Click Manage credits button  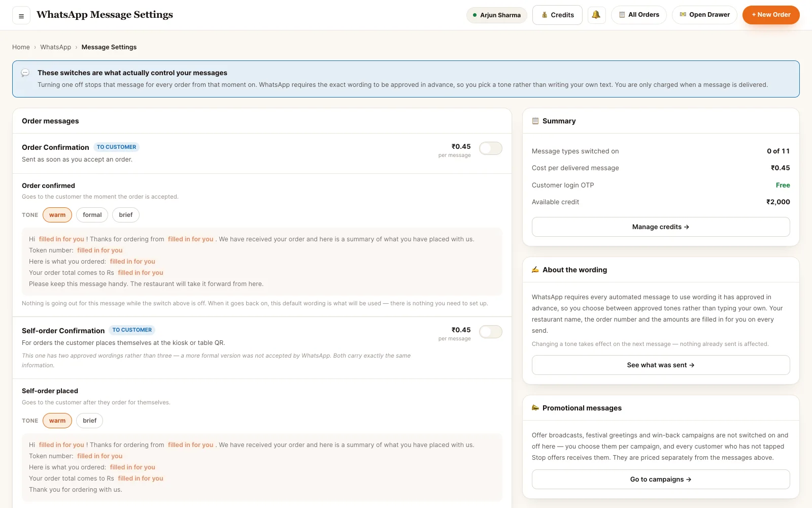(x=661, y=227)
